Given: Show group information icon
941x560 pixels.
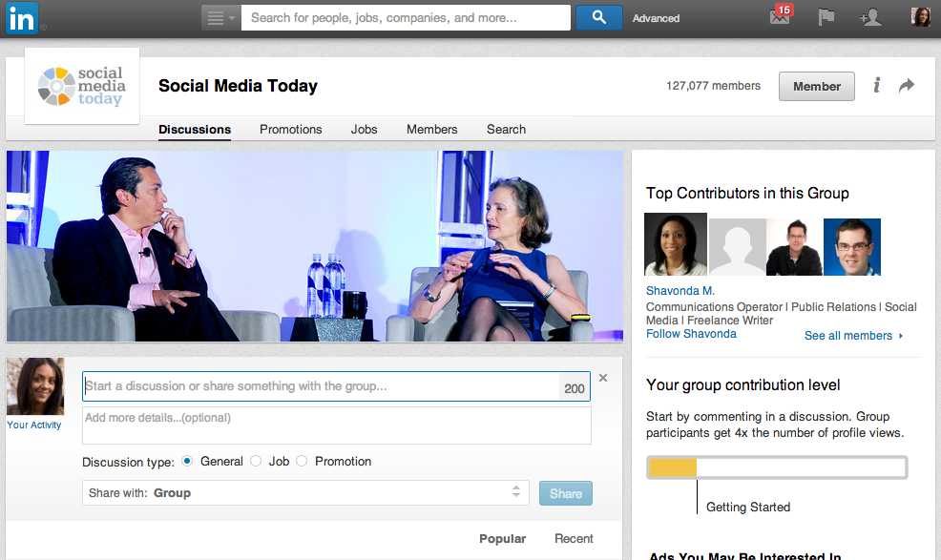Looking at the screenshot, I should coord(877,85).
